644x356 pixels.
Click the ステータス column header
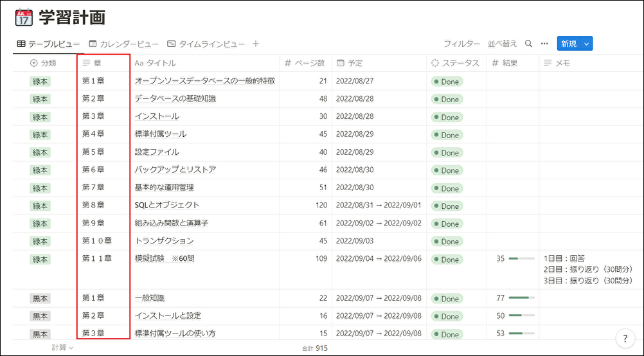click(x=456, y=63)
